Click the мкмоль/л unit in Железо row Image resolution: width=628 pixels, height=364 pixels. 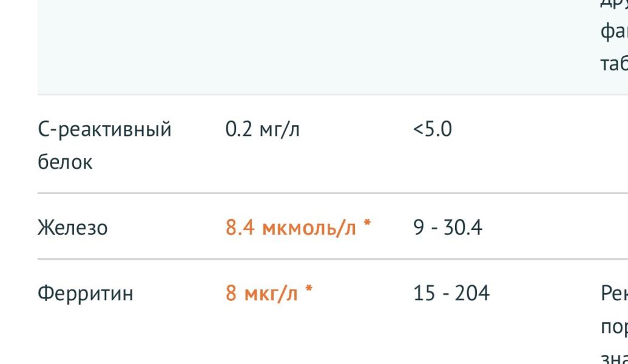tap(309, 229)
